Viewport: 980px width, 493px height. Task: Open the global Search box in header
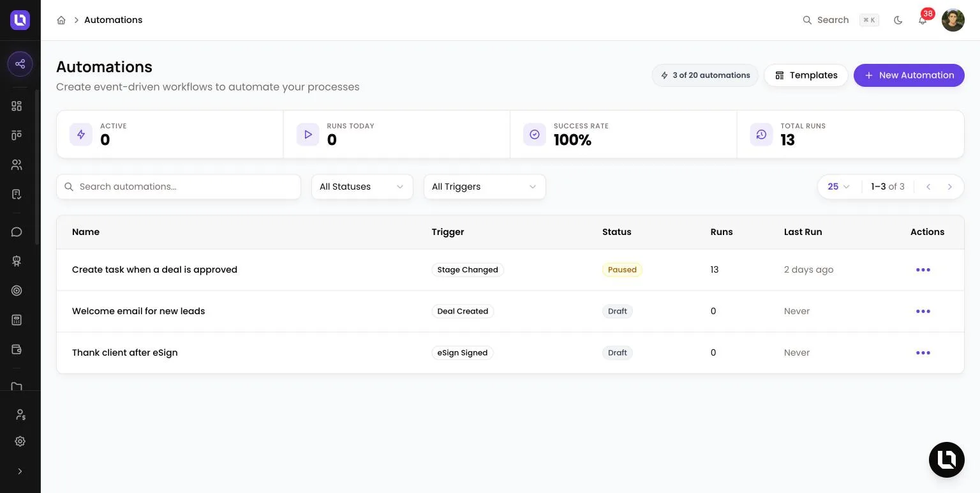click(840, 20)
